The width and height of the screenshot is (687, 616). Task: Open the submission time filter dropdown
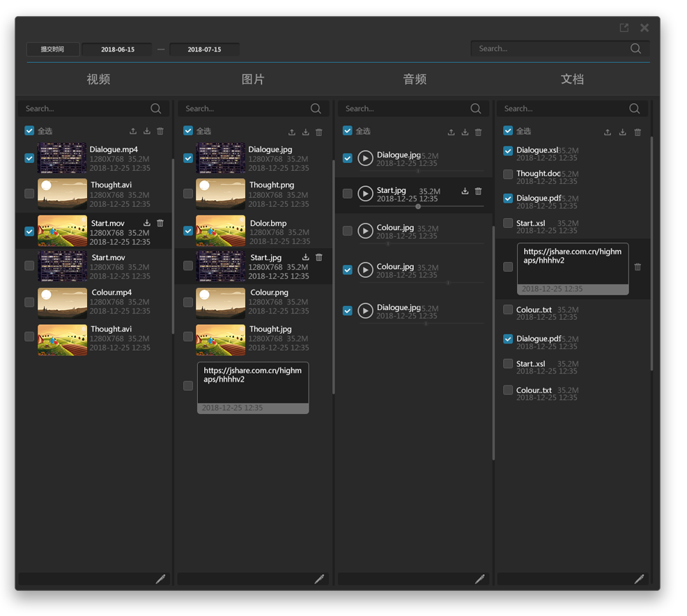click(52, 49)
